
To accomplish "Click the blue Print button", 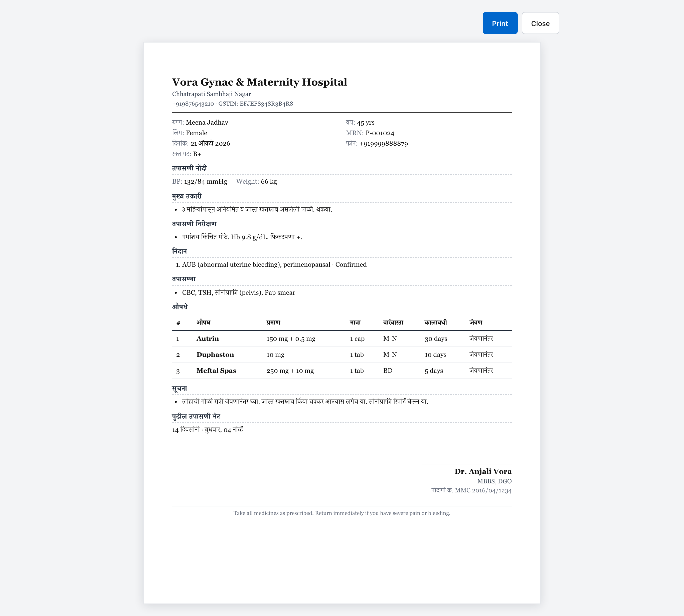I will (x=500, y=23).
